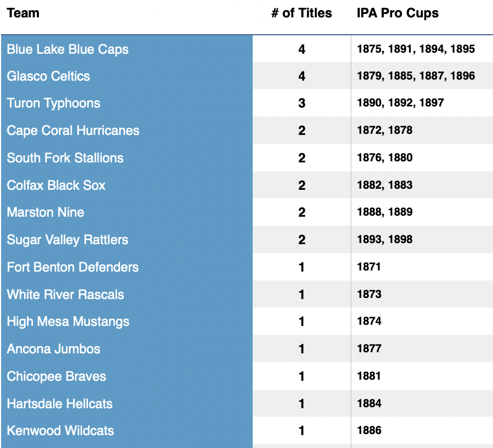This screenshot has height=448, width=493.
Task: Click the Blue Lake Blue Caps team link
Action: 68,49
